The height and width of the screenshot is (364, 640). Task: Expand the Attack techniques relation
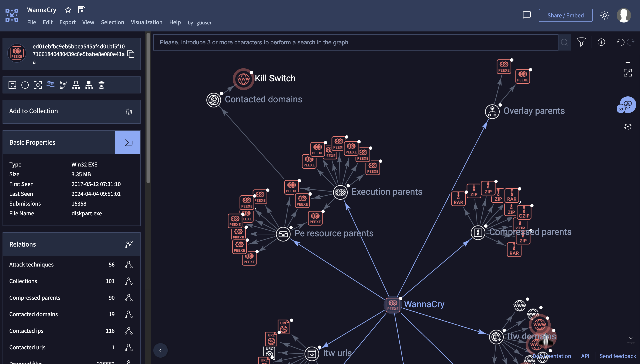[129, 264]
